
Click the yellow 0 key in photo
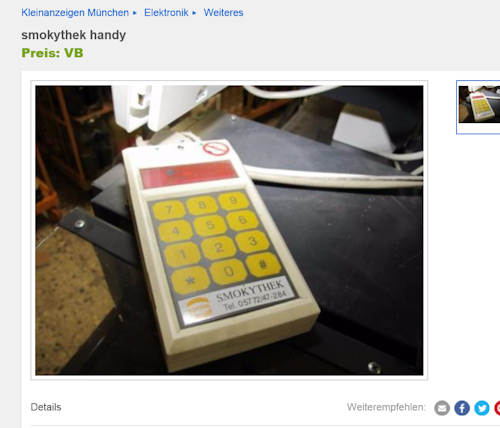pos(229,272)
